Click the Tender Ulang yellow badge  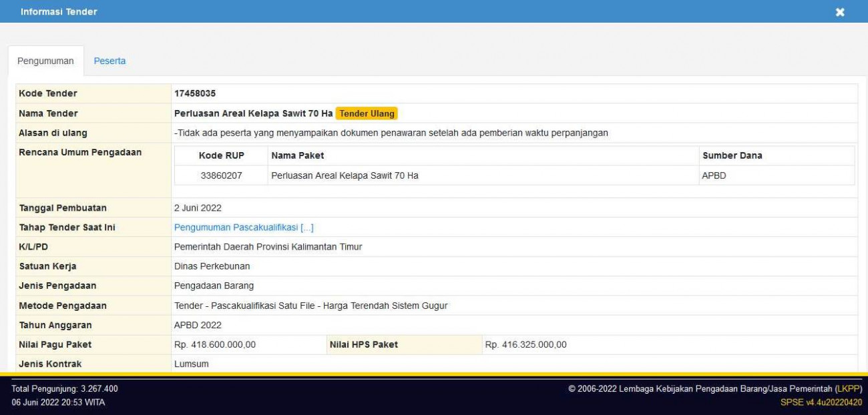(367, 113)
